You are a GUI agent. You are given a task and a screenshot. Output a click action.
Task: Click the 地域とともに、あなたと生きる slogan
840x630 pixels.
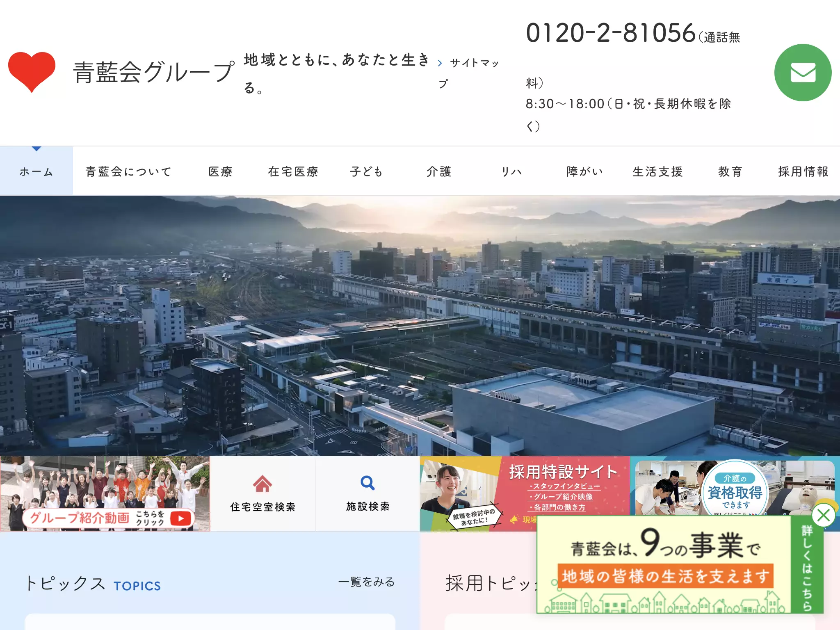pyautogui.click(x=336, y=73)
